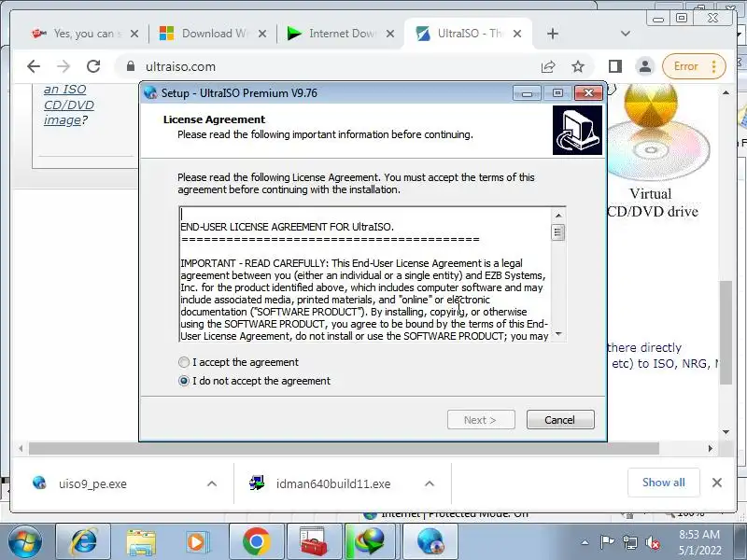The width and height of the screenshot is (747, 560).
Task: Click the setup wizard computer logo image
Action: pos(577,130)
